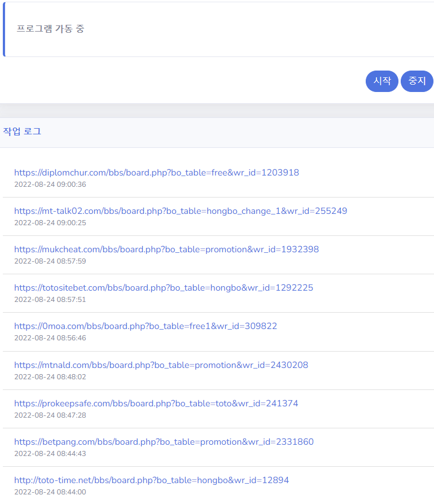Click the 08:57:59 timestamp log entry
This screenshot has height=504, width=434.
50,261
